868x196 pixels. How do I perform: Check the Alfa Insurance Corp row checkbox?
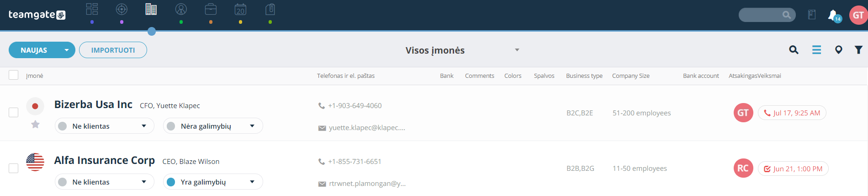click(14, 169)
